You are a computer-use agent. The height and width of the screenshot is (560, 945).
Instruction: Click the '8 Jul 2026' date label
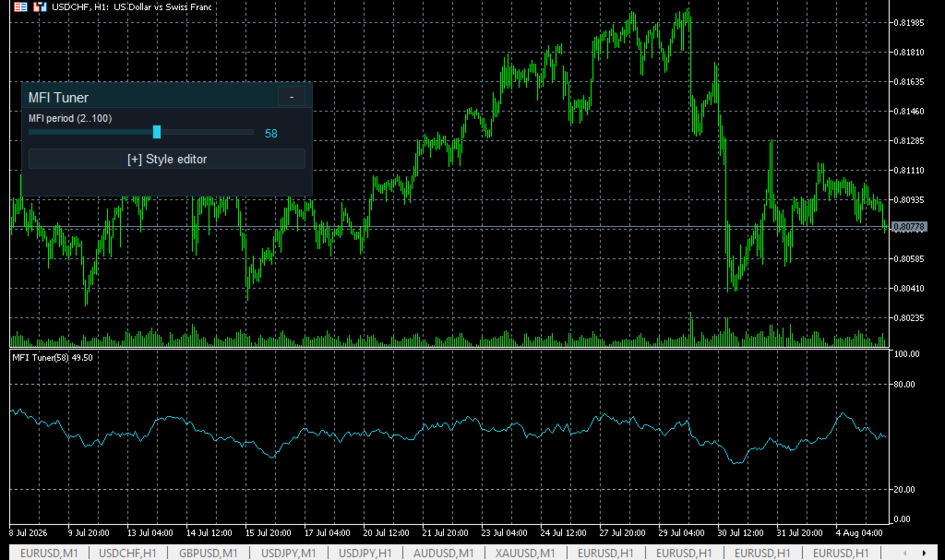(29, 533)
